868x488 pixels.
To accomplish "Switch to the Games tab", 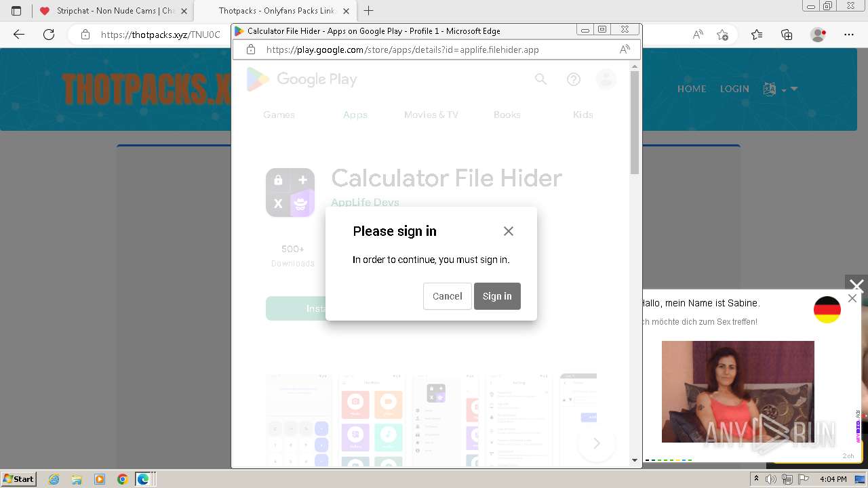I will (x=279, y=115).
